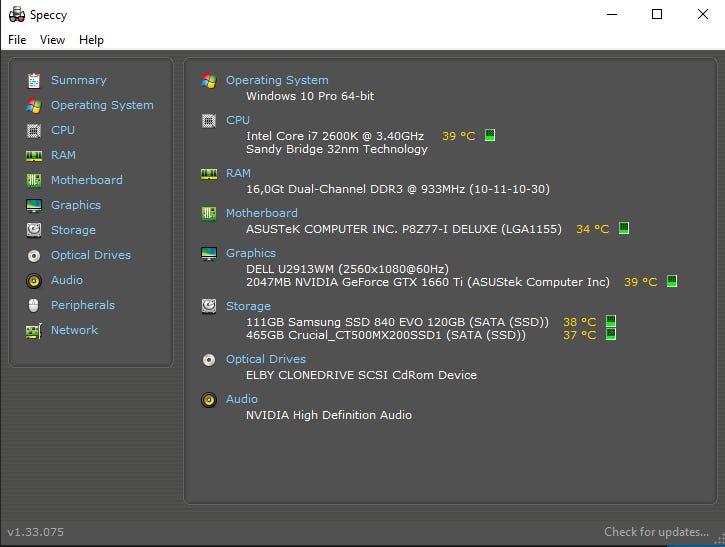
Task: Click the NVIDIA GeForce GTX 1660 Ti line
Action: 428,282
